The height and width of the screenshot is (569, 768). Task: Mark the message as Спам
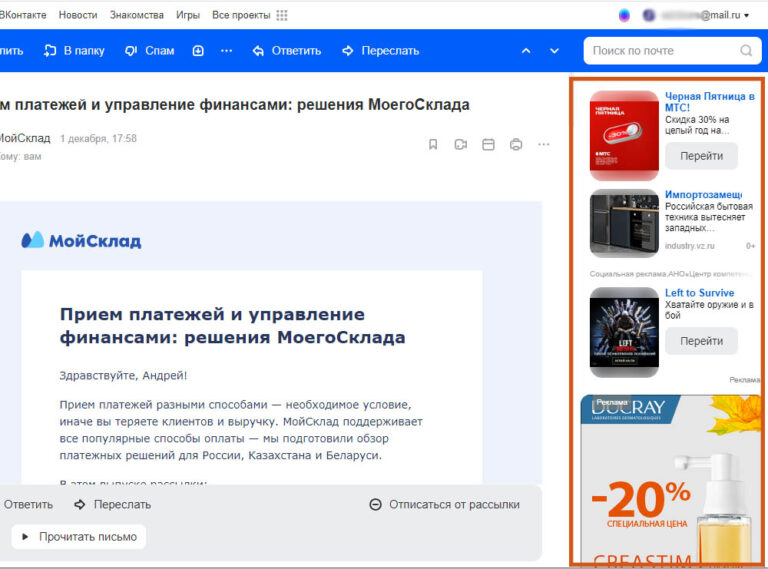point(150,51)
